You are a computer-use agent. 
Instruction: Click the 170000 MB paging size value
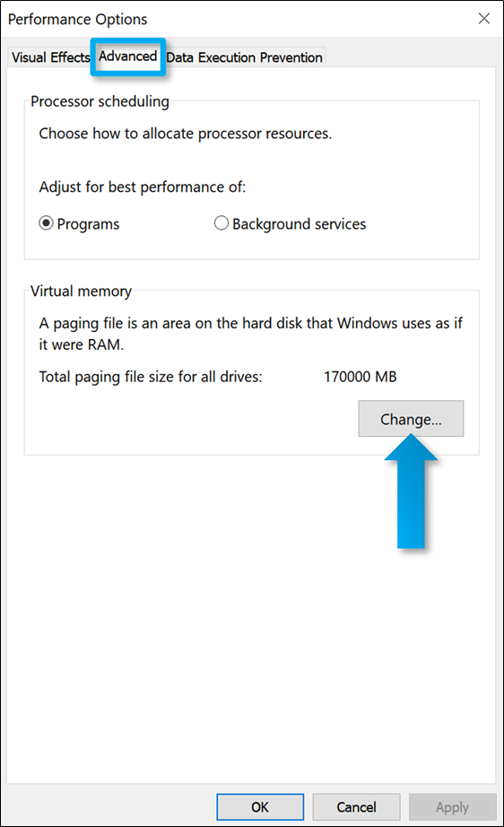click(x=361, y=377)
